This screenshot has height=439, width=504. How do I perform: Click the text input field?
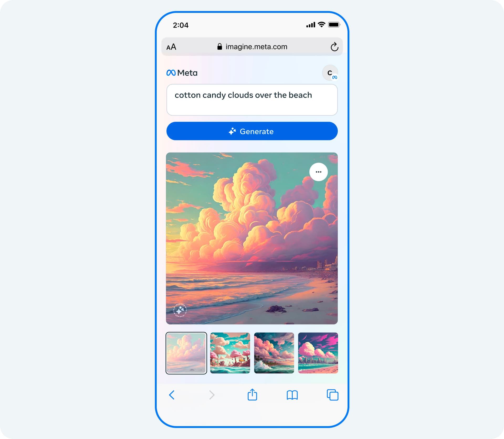click(251, 100)
